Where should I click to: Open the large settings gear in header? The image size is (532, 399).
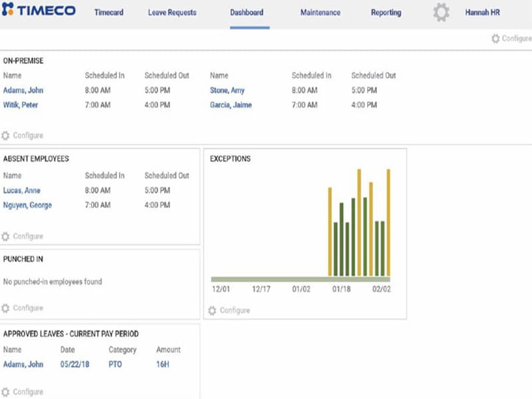(441, 13)
